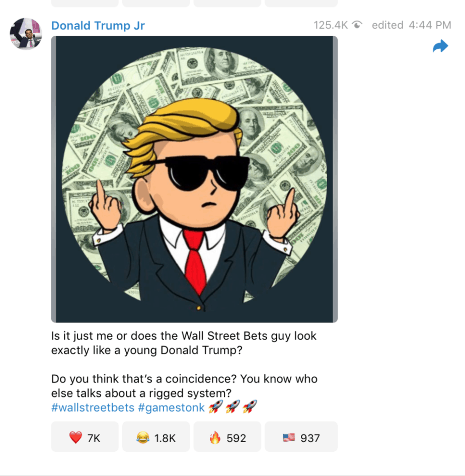Click the 125.4K view count
The width and height of the screenshot is (465, 476).
(x=331, y=25)
